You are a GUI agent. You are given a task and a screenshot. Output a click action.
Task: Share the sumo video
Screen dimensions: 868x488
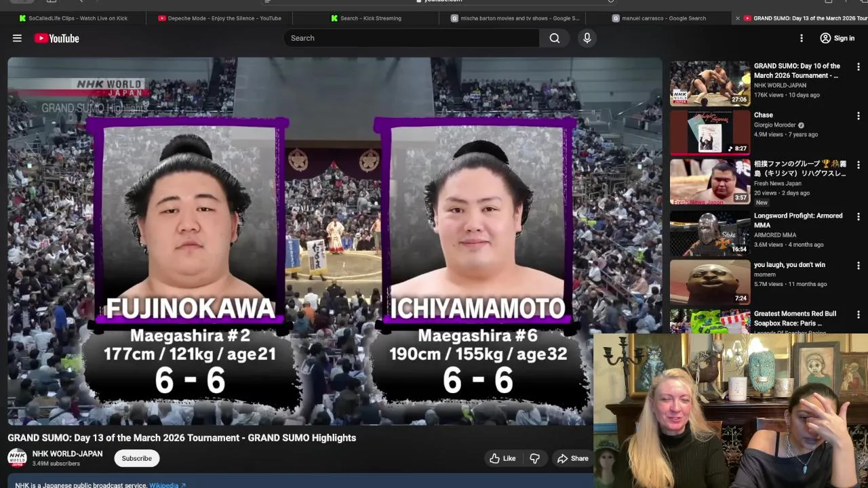pyautogui.click(x=573, y=458)
